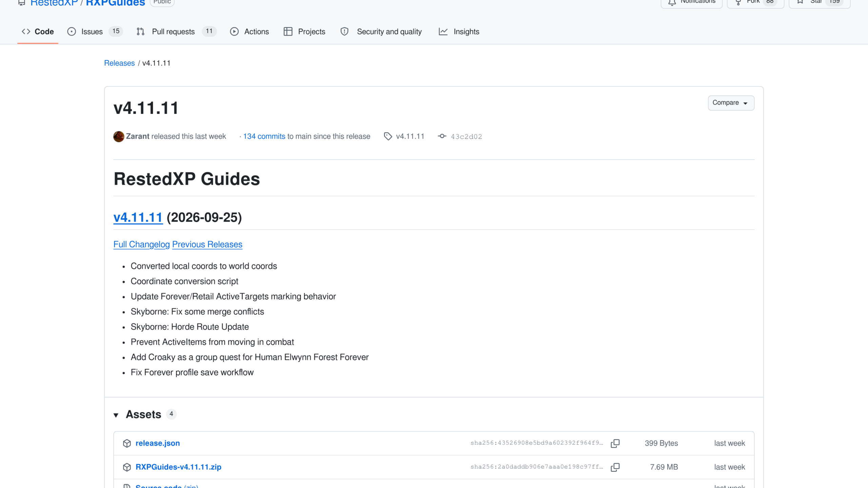Go to the Actions tab

pyautogui.click(x=250, y=32)
